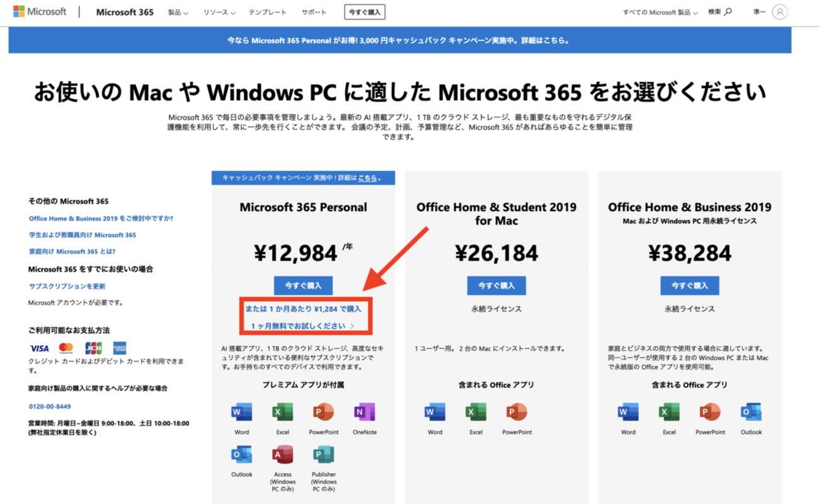Click 今すぐ購入 under Home & Student 2019
819x504 pixels.
point(496,285)
